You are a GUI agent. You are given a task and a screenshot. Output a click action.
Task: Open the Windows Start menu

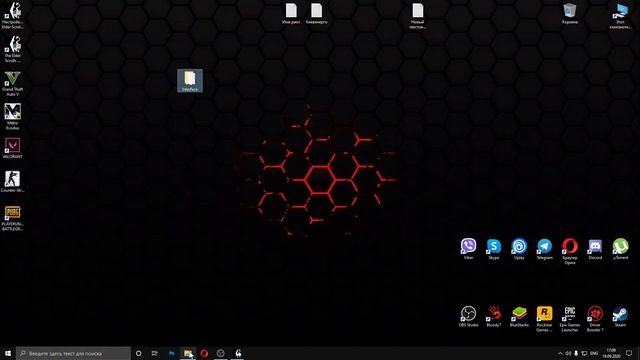click(8, 353)
